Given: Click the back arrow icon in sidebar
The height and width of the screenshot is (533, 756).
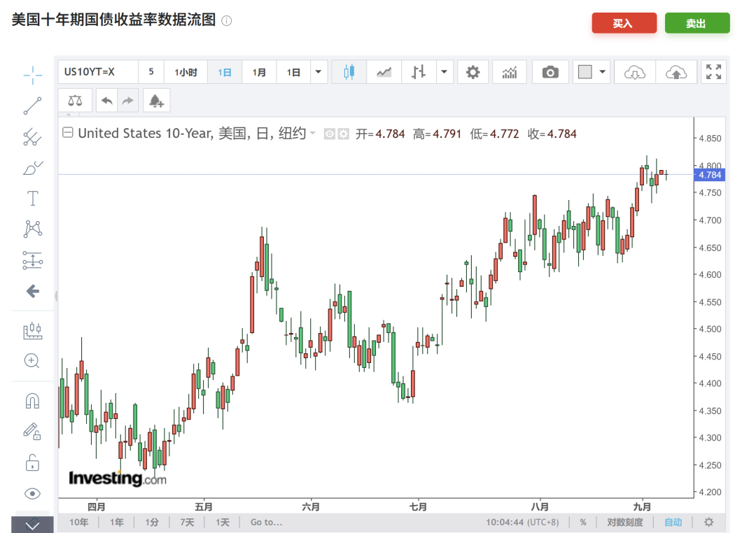Looking at the screenshot, I should [33, 291].
